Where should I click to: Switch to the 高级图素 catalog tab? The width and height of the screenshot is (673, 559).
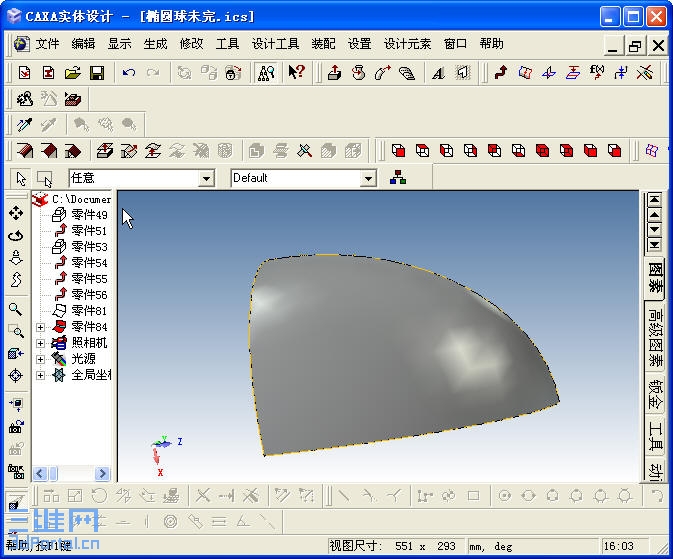pyautogui.click(x=655, y=337)
